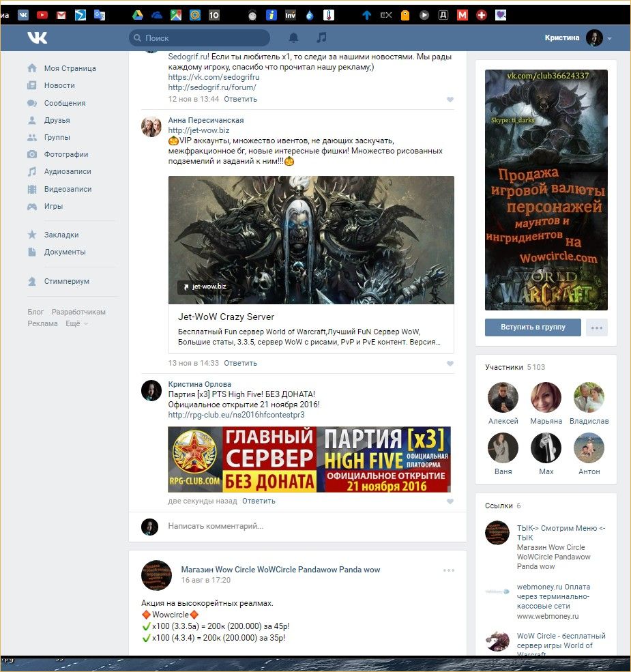Open the Google Drive bookmark icon
Screen dimensions: 631x672
[x=137, y=15]
